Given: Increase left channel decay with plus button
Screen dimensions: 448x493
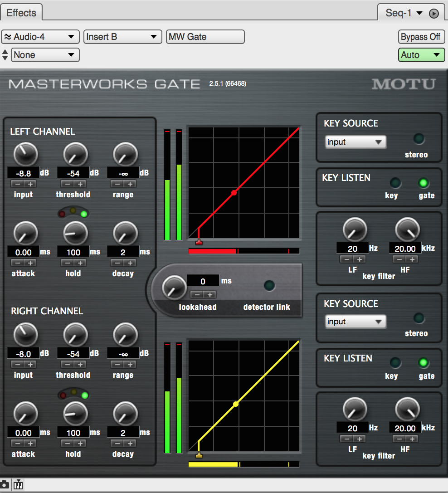Looking at the screenshot, I should click(130, 263).
